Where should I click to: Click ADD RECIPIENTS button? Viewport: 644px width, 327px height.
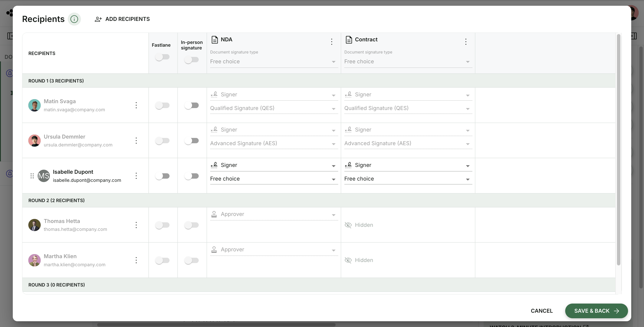[x=122, y=19]
